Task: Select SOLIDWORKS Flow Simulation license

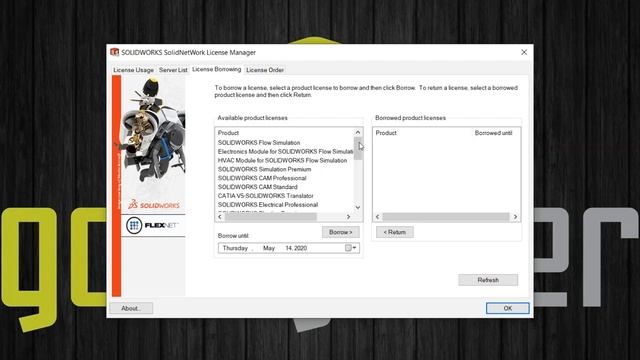Action: point(259,142)
